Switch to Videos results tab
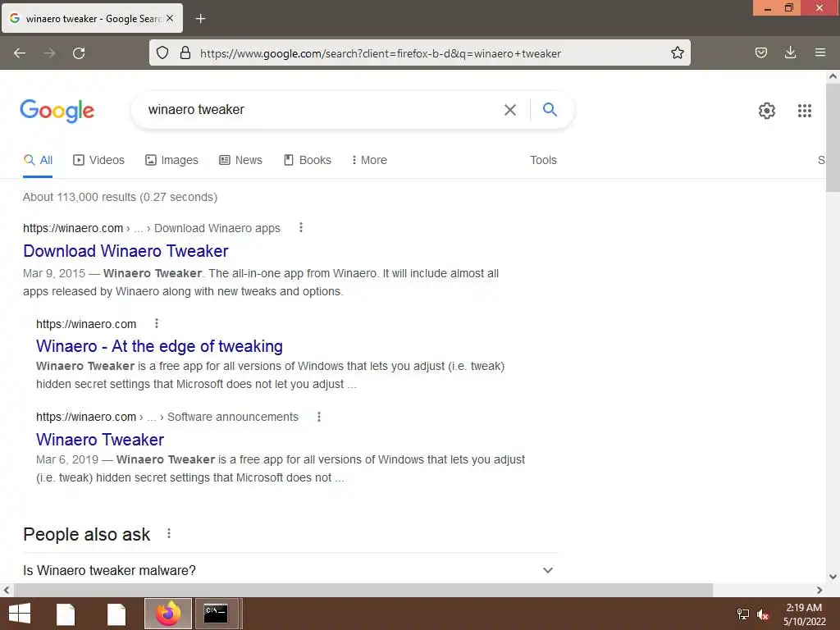 tap(98, 160)
